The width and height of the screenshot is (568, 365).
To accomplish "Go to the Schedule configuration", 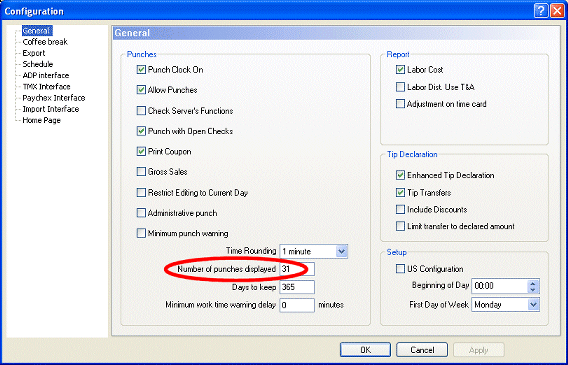I will point(38,64).
